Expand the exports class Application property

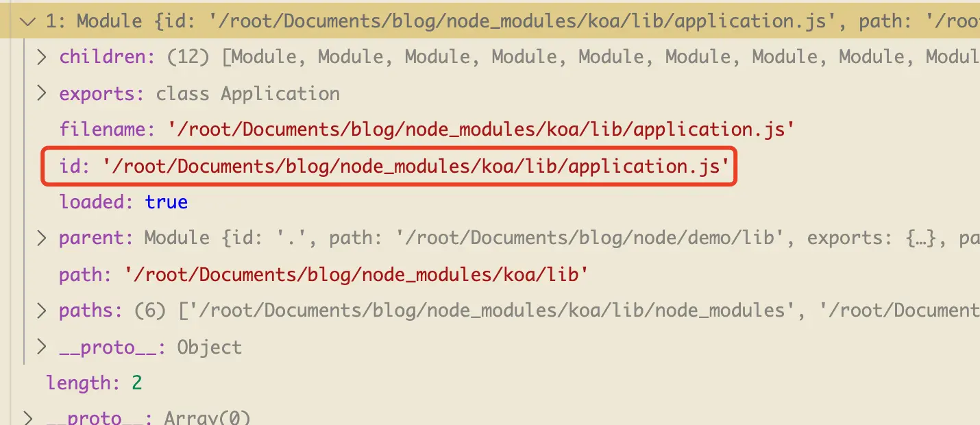[41, 93]
